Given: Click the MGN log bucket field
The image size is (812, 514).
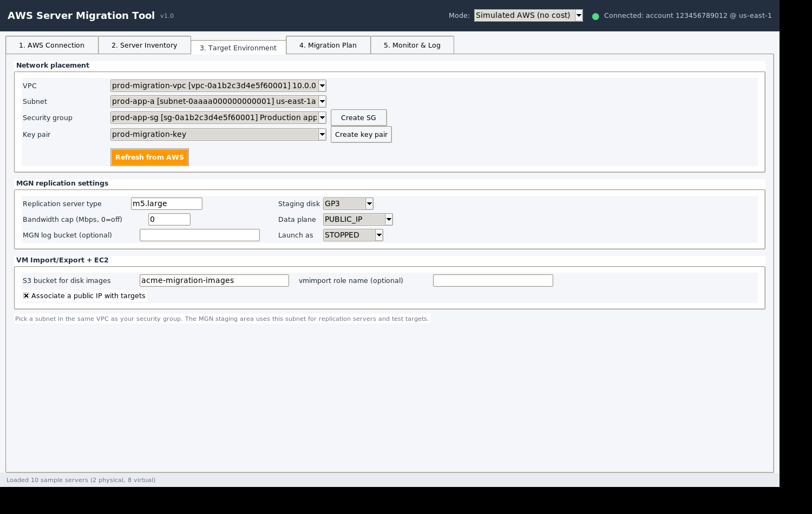Looking at the screenshot, I should click(200, 235).
